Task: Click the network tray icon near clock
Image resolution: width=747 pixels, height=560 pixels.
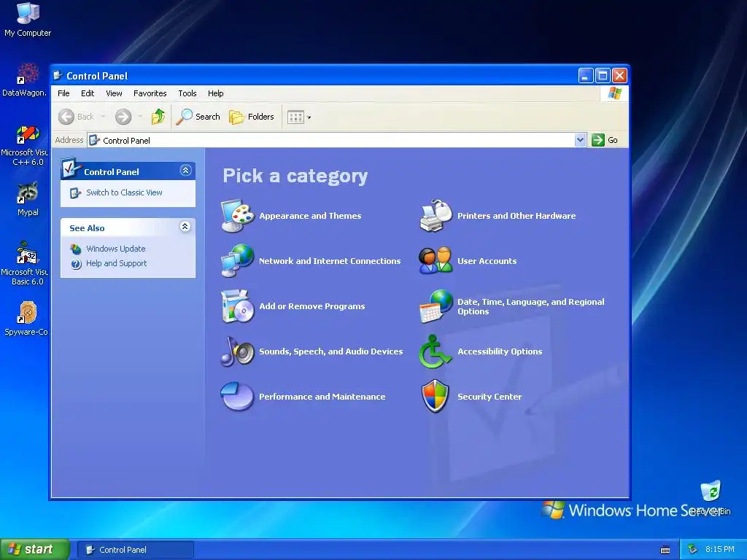Action: 692,550
